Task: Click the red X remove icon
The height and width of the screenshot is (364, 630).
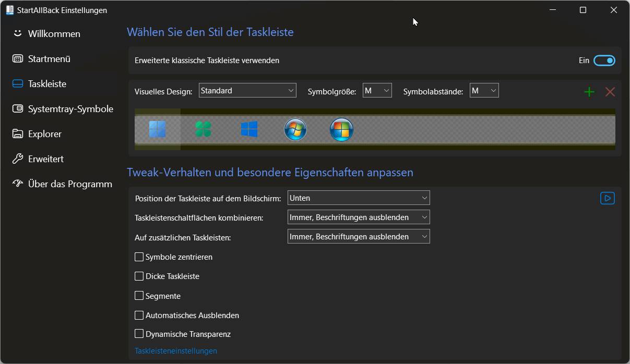Action: (x=610, y=92)
